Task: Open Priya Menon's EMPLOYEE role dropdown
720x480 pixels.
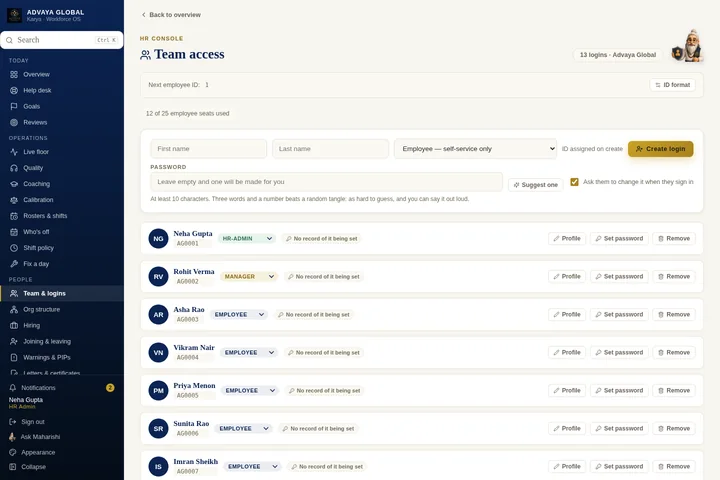Action: click(250, 390)
